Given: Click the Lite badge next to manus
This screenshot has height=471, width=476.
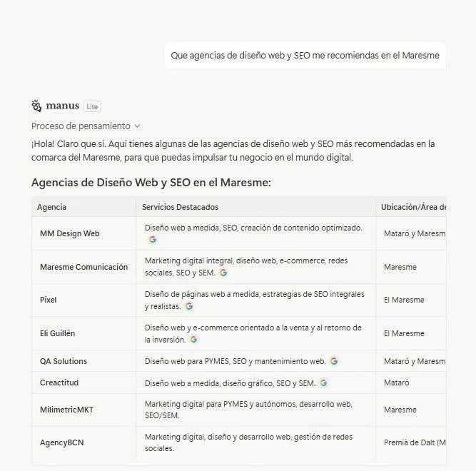Looking at the screenshot, I should click(x=92, y=106).
